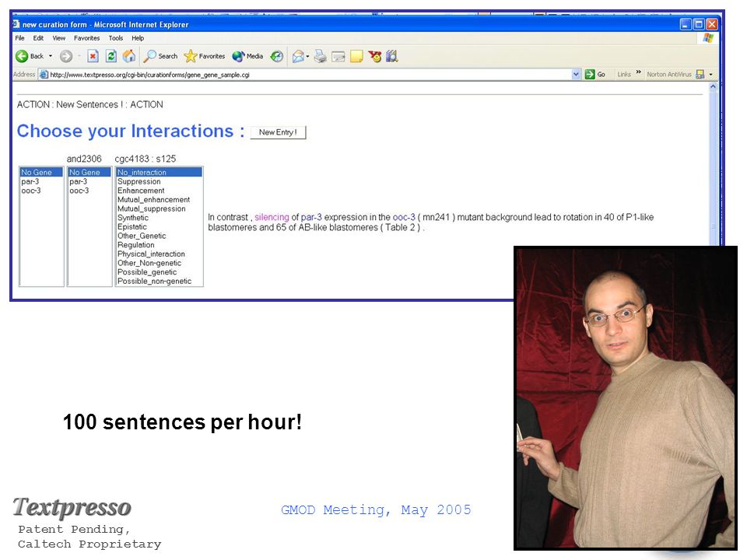Go to Home page icon

tap(129, 56)
